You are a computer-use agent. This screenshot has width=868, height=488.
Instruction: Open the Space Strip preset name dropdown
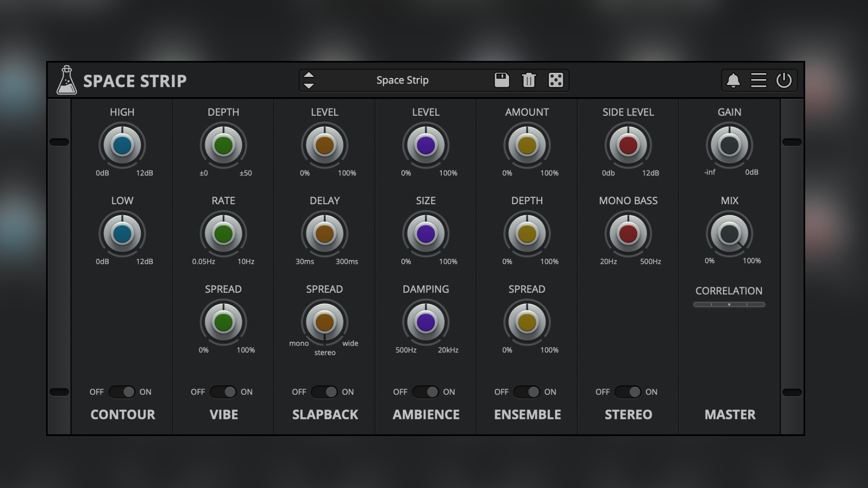pos(402,80)
